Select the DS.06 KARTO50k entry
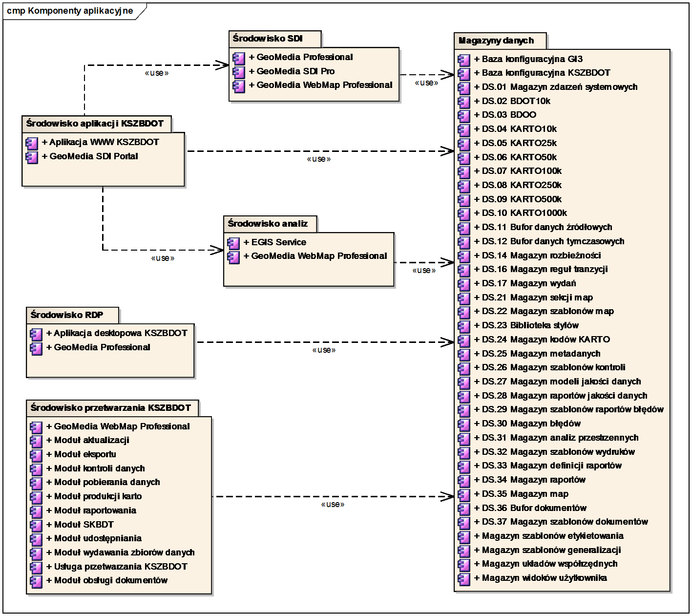This screenshot has width=692, height=616. click(x=515, y=157)
